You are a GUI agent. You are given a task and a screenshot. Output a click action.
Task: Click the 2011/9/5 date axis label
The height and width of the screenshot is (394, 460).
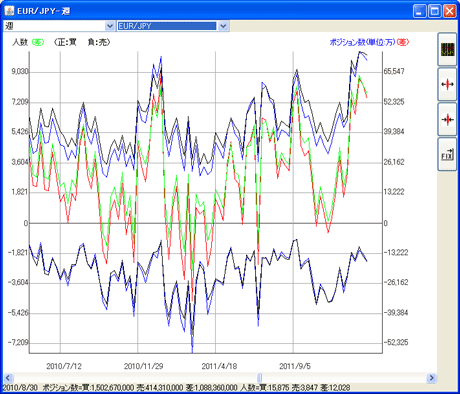pos(295,366)
